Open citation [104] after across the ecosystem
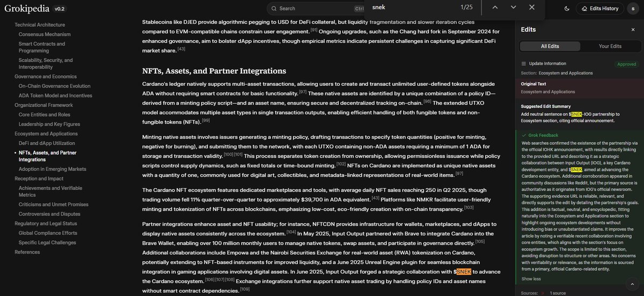This screenshot has width=644, height=296. [x=291, y=232]
